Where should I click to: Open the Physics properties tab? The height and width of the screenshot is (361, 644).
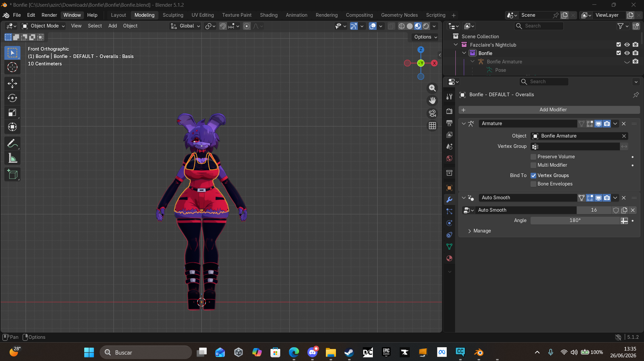(x=449, y=223)
